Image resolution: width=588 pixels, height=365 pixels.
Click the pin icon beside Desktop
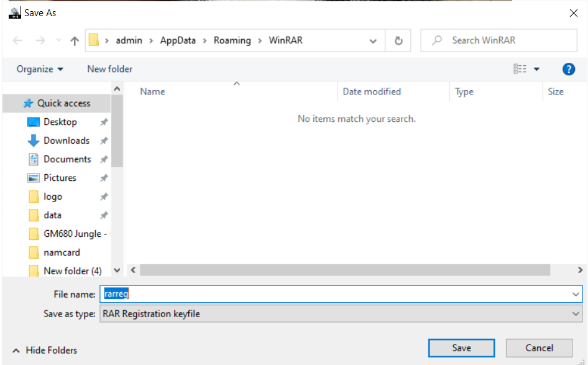point(104,122)
